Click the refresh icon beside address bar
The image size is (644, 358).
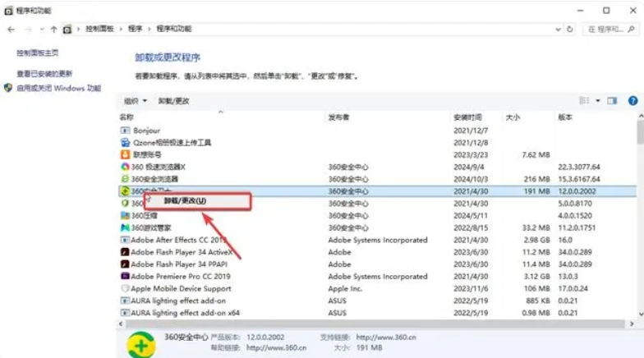570,29
